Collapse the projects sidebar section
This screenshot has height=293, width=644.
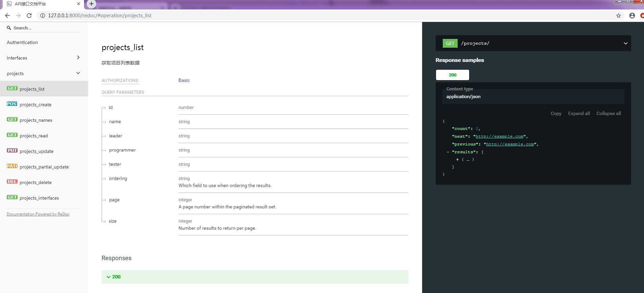(78, 73)
